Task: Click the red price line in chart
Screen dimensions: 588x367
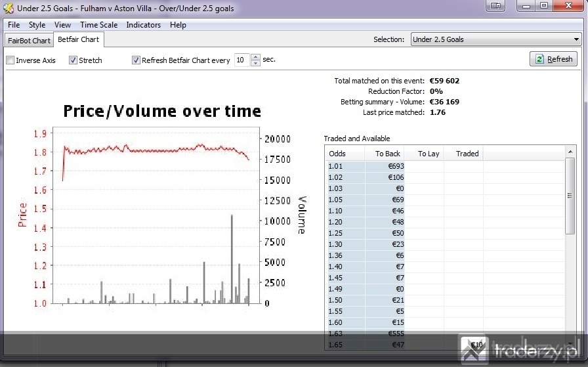Action: [156, 150]
